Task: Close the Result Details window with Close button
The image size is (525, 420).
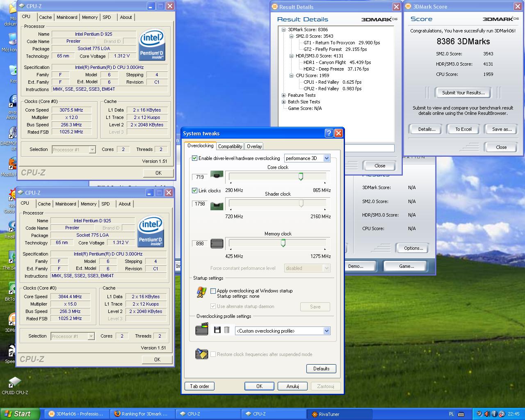Action: click(380, 166)
